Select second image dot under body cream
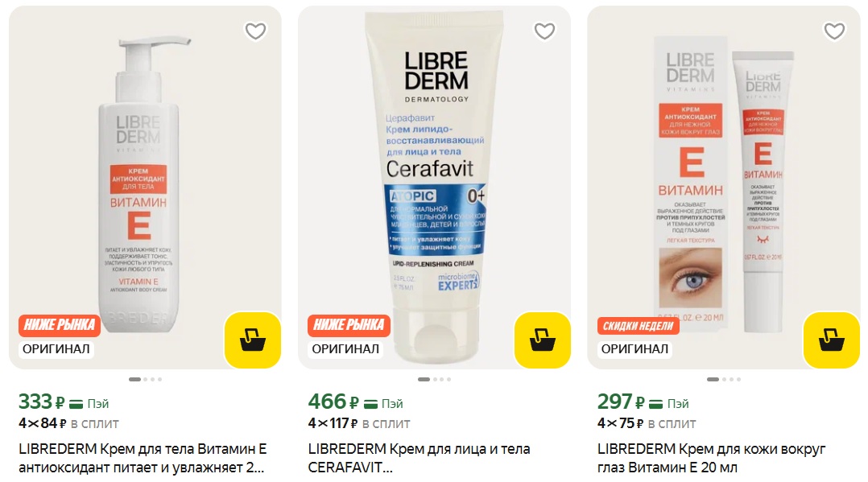The image size is (868, 482). click(x=146, y=379)
